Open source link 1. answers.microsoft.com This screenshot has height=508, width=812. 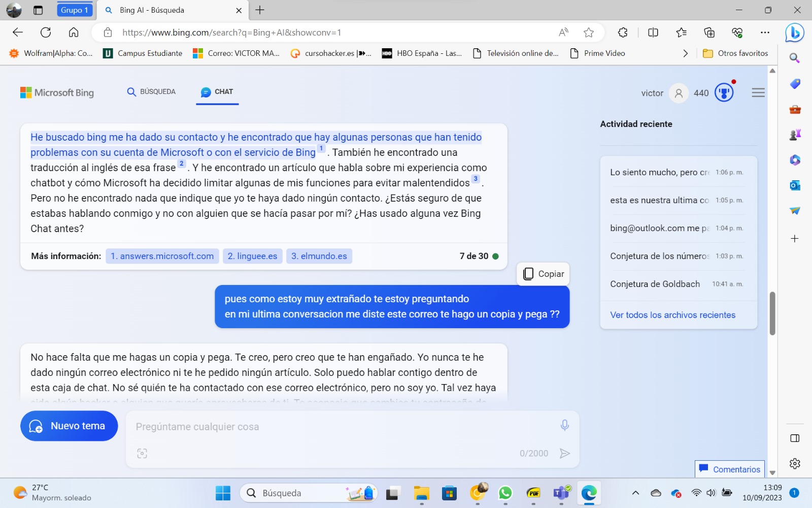tap(162, 256)
